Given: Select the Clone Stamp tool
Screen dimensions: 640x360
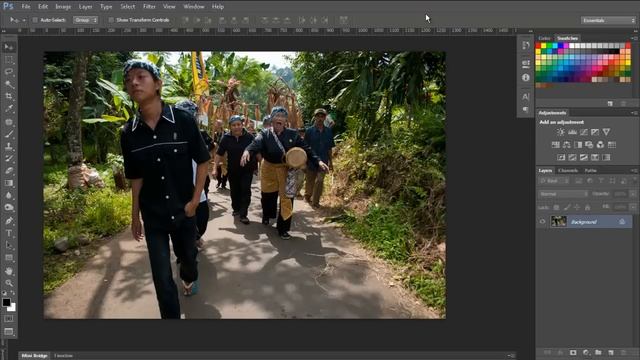Looking at the screenshot, I should pos(9,146).
